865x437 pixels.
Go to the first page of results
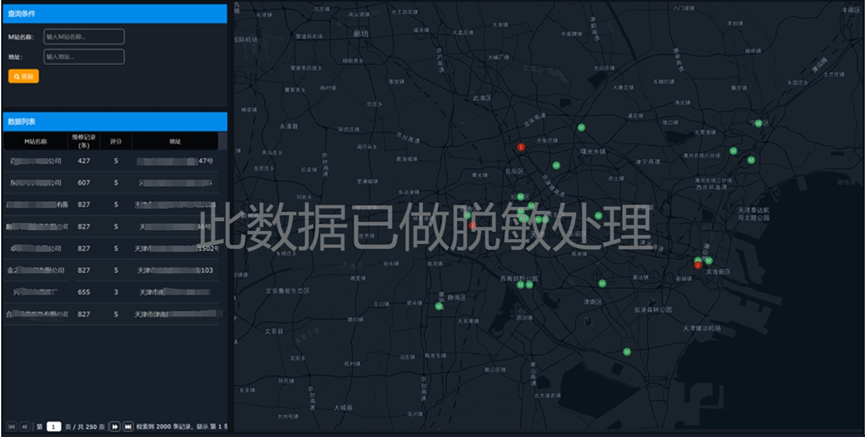[11, 426]
